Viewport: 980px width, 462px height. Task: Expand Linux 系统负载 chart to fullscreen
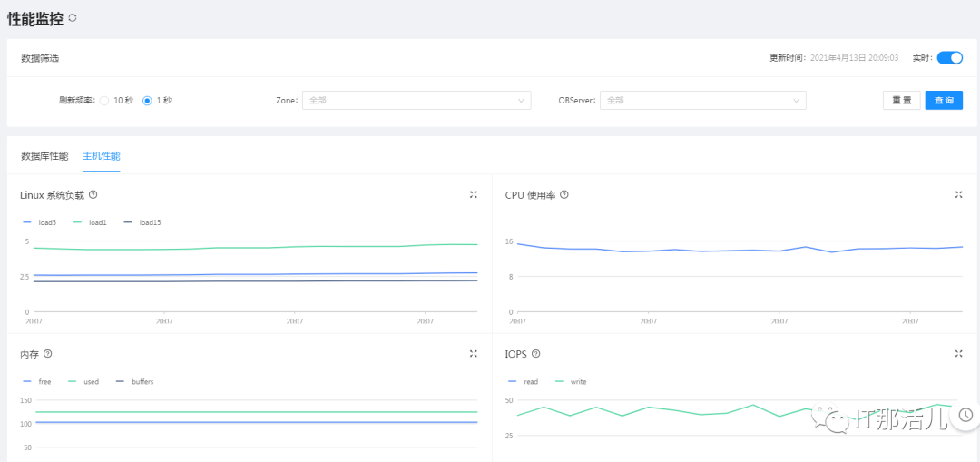(473, 194)
